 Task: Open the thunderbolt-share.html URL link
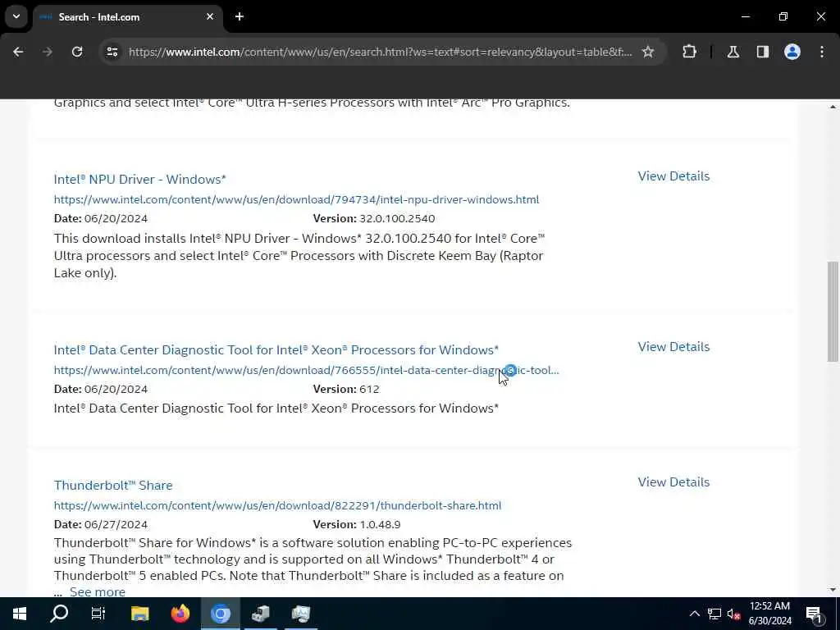coord(277,505)
